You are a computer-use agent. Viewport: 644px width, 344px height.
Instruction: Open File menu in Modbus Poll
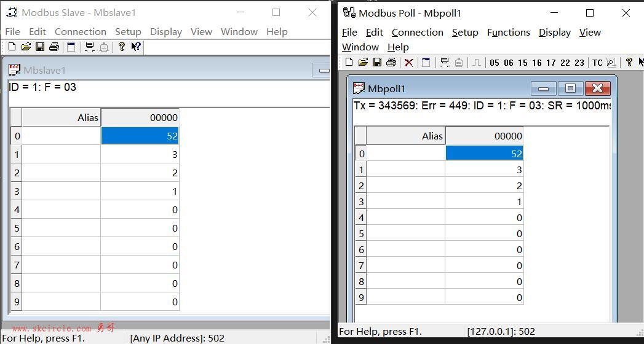tap(349, 33)
